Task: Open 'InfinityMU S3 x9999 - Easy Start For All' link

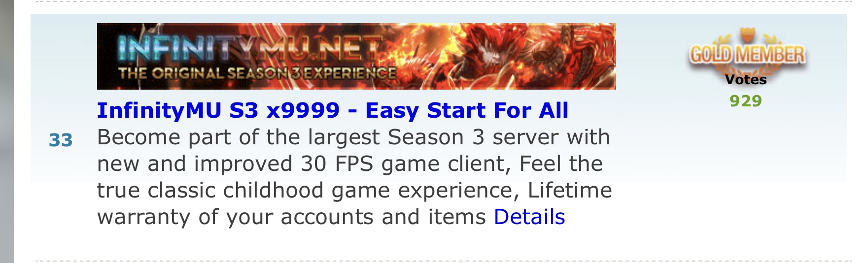Action: point(333,110)
